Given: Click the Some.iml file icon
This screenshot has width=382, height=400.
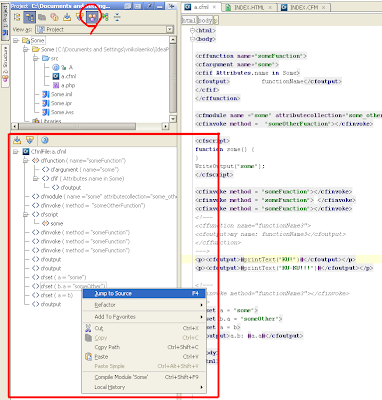Looking at the screenshot, I should pyautogui.click(x=46, y=94).
